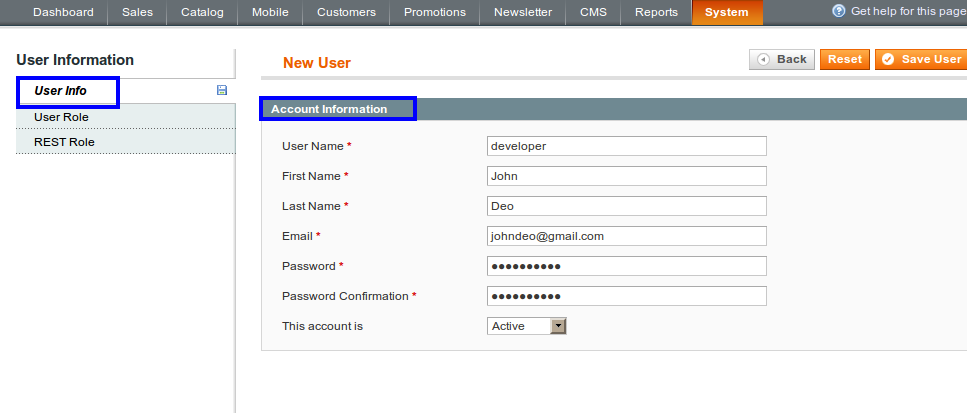This screenshot has height=413, width=967.
Task: Click the Last Name input field
Action: pos(626,206)
